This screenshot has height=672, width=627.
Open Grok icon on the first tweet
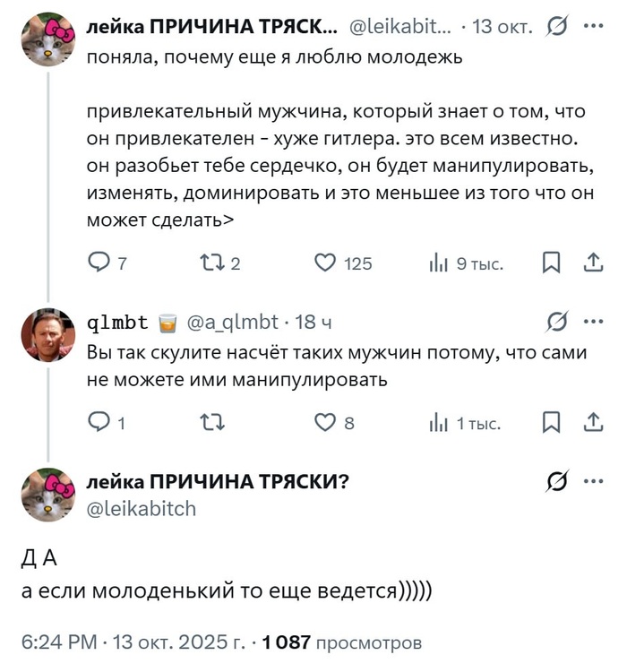click(555, 26)
